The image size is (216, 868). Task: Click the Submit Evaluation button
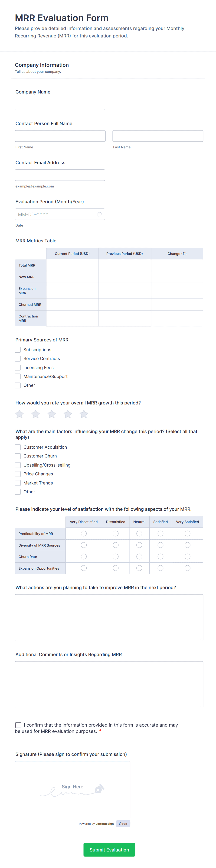[x=109, y=849]
